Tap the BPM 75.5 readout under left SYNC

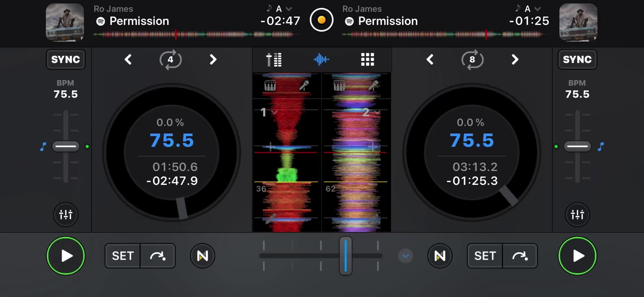(65, 94)
